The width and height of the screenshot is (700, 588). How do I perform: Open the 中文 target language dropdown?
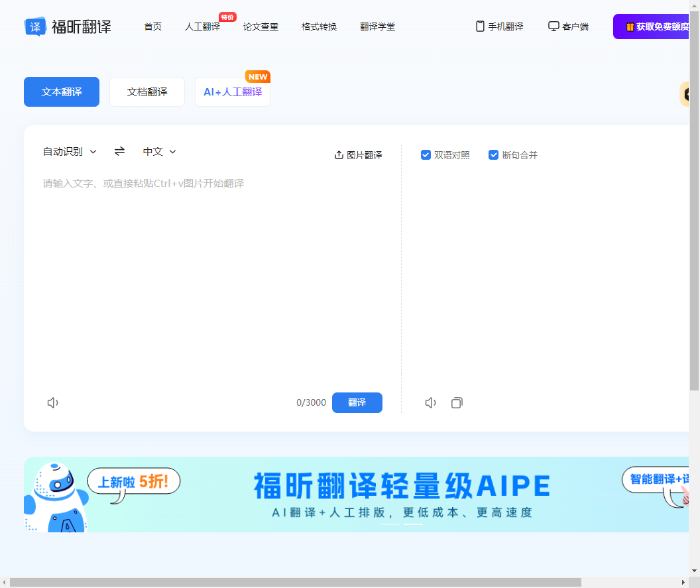(x=159, y=152)
